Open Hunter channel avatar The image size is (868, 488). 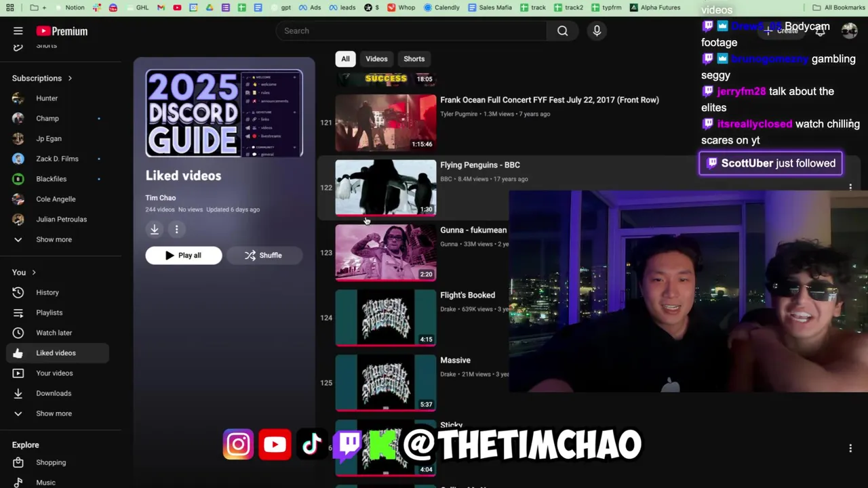tap(18, 98)
